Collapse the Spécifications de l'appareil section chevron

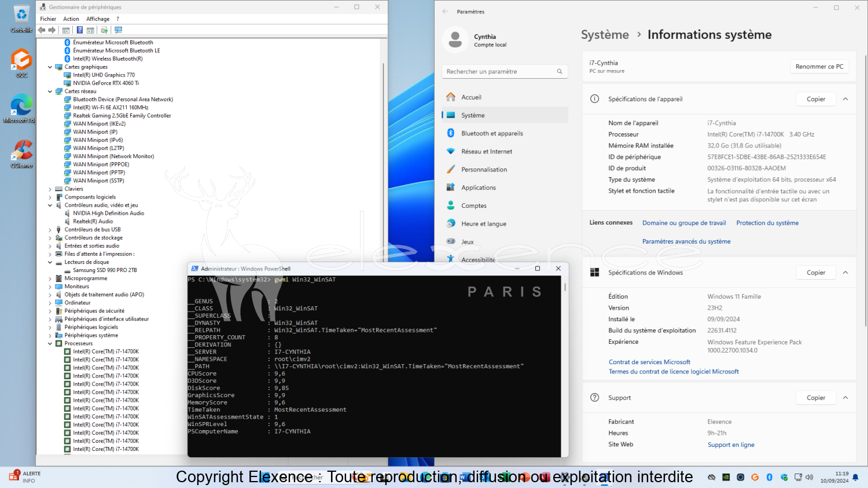(845, 99)
